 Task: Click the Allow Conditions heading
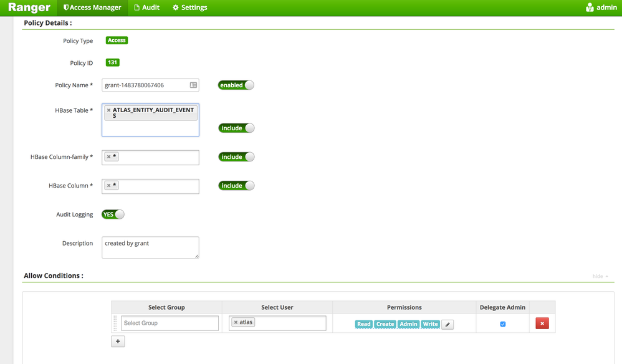click(54, 275)
